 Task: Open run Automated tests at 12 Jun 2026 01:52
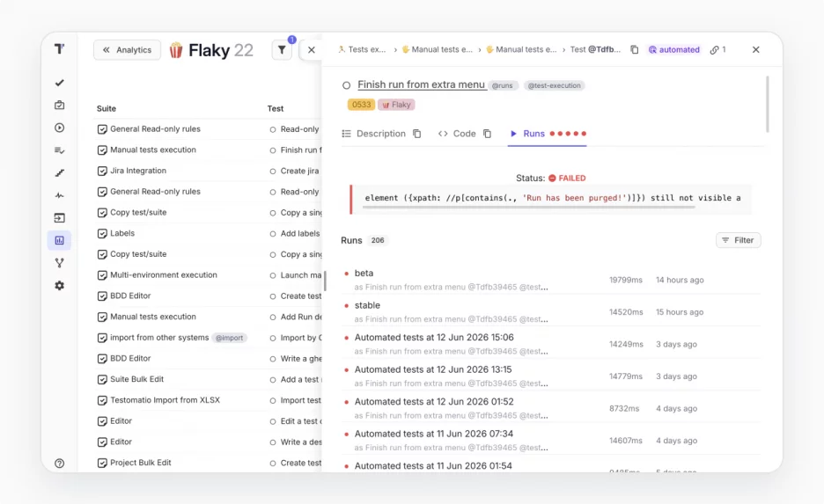(x=551, y=408)
